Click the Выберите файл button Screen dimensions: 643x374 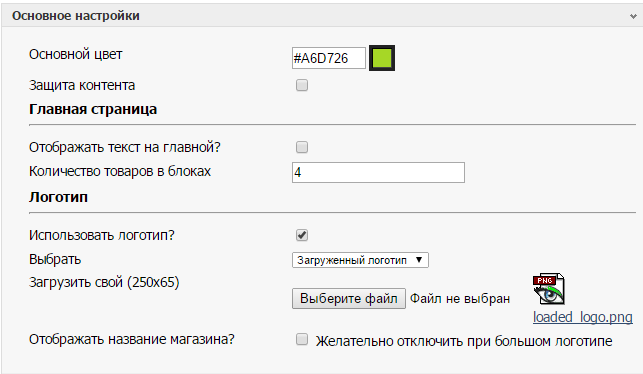(349, 298)
